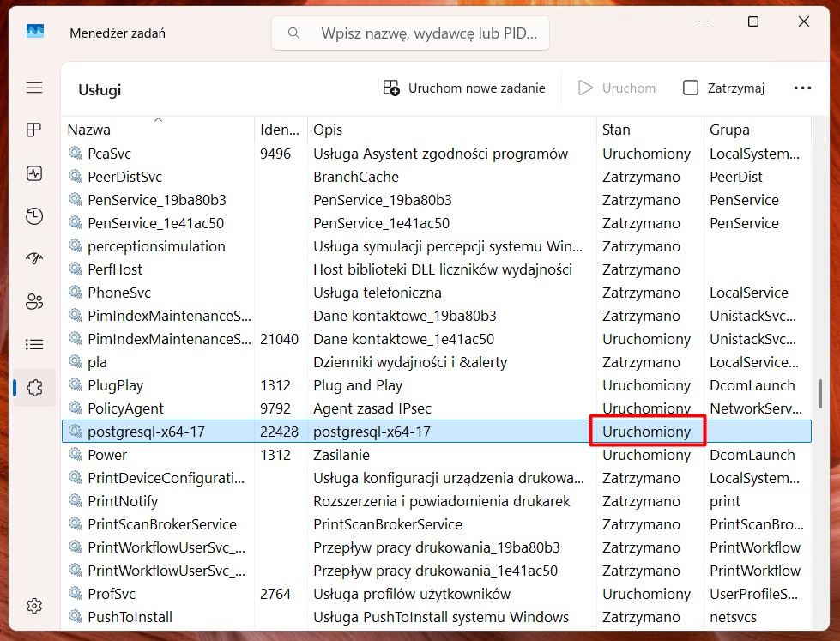
Task: Click the search magnifier icon
Action: (x=293, y=33)
